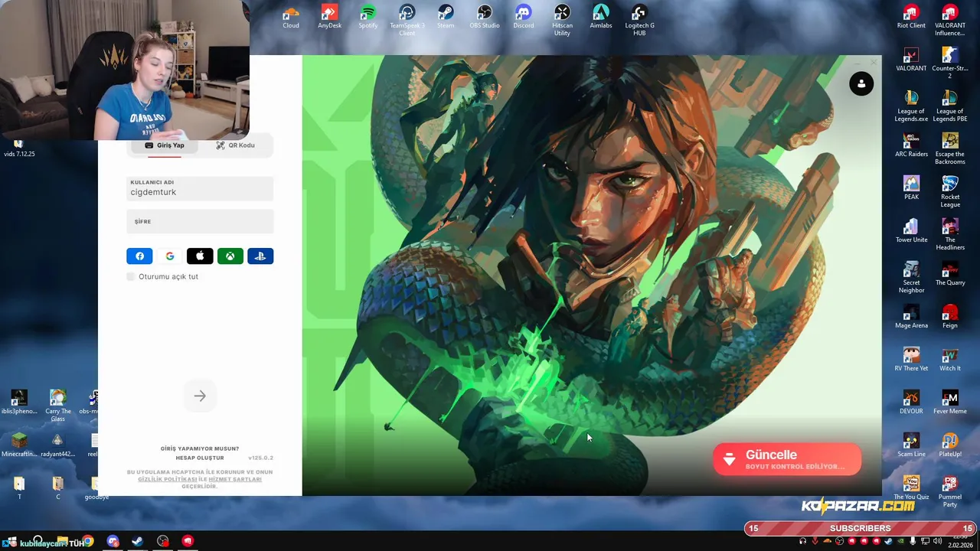Launch the PlateUp! desktop shortcut
Screen dimensions: 980x551
[950, 445]
